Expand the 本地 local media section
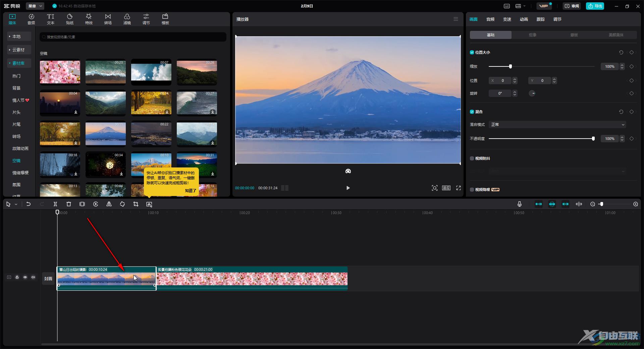Viewport: 644px width, 349px height. coord(19,36)
